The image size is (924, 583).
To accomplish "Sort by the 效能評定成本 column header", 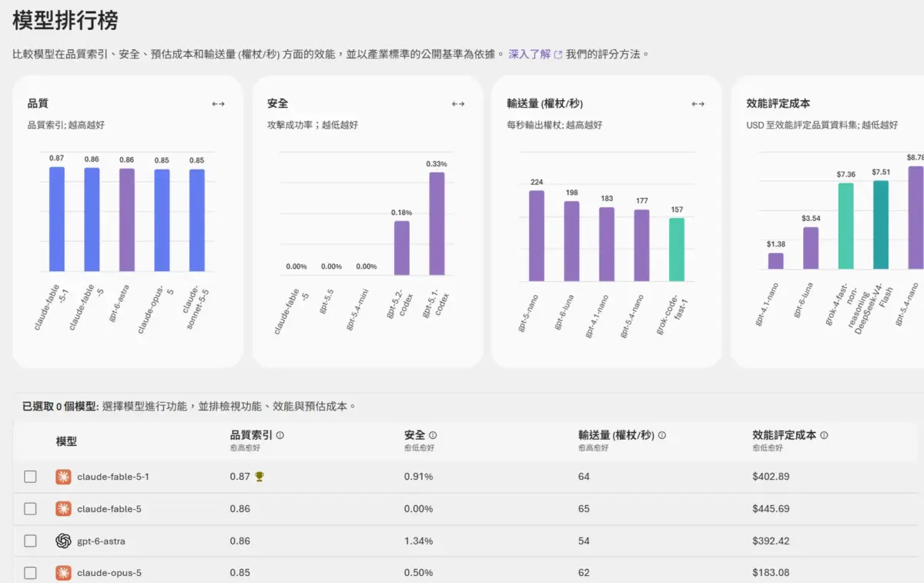I will pyautogui.click(x=785, y=435).
